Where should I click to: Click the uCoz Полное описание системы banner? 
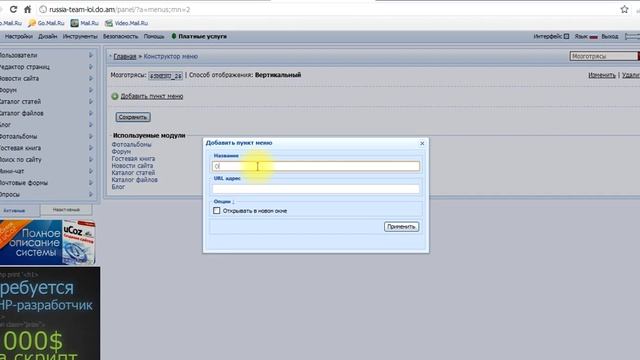tap(47, 242)
